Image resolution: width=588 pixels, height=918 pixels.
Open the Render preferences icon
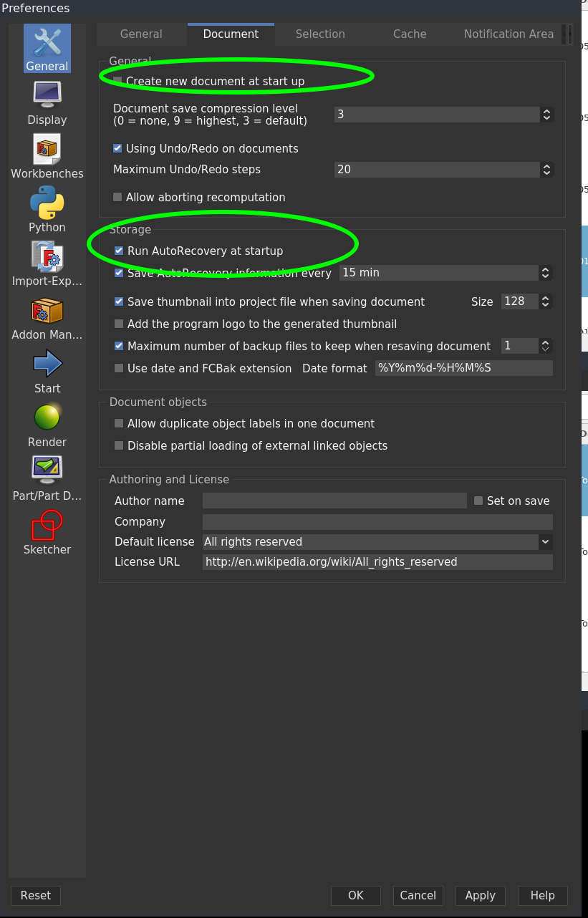point(47,417)
